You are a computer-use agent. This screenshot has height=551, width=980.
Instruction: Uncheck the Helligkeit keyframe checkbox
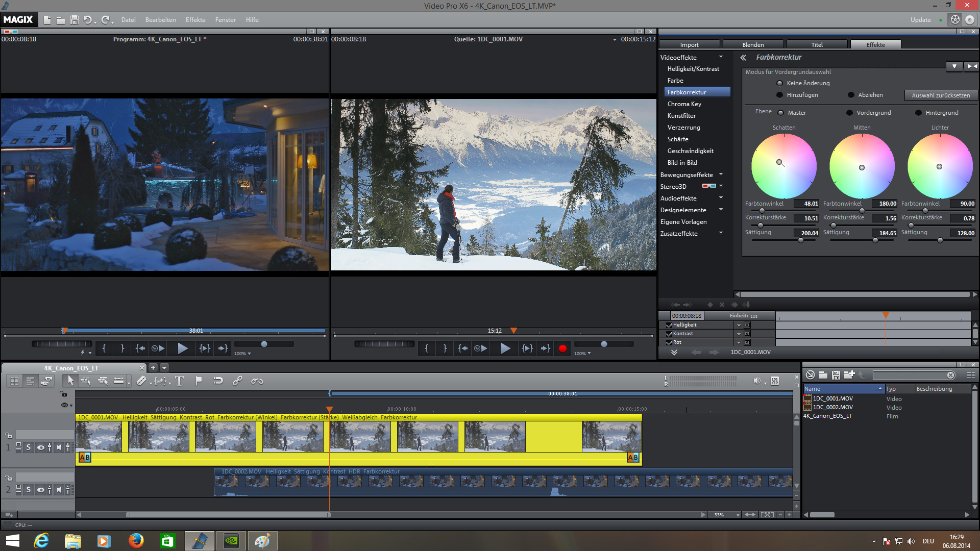coord(669,325)
